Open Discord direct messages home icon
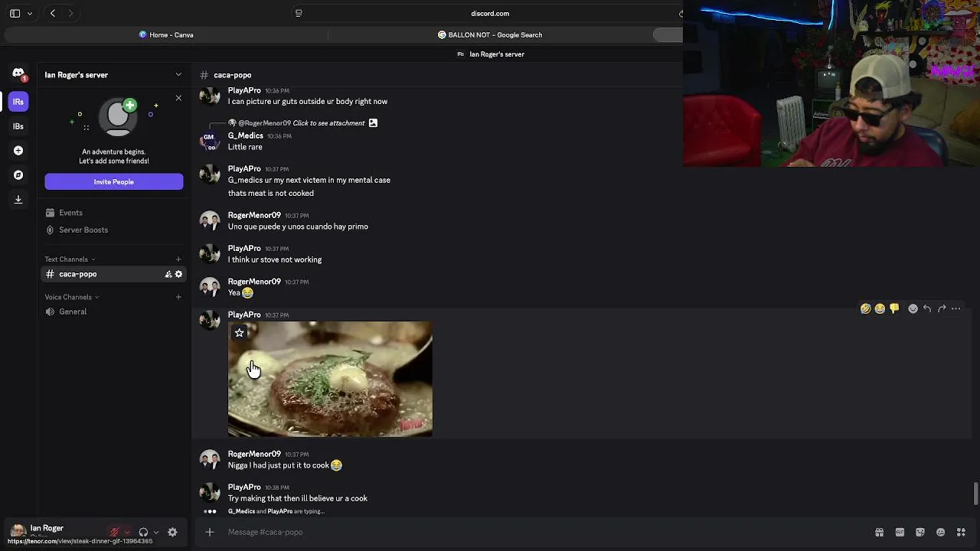 click(x=18, y=73)
